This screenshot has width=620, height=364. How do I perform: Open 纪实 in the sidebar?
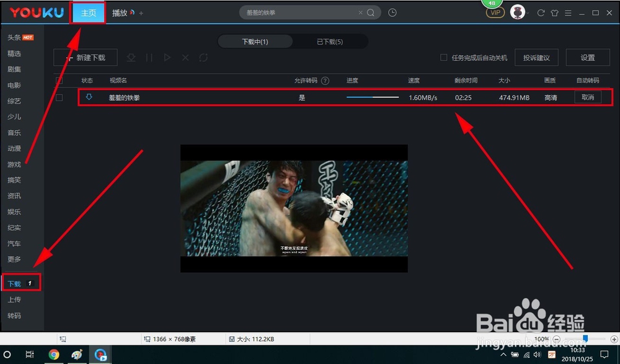[14, 228]
